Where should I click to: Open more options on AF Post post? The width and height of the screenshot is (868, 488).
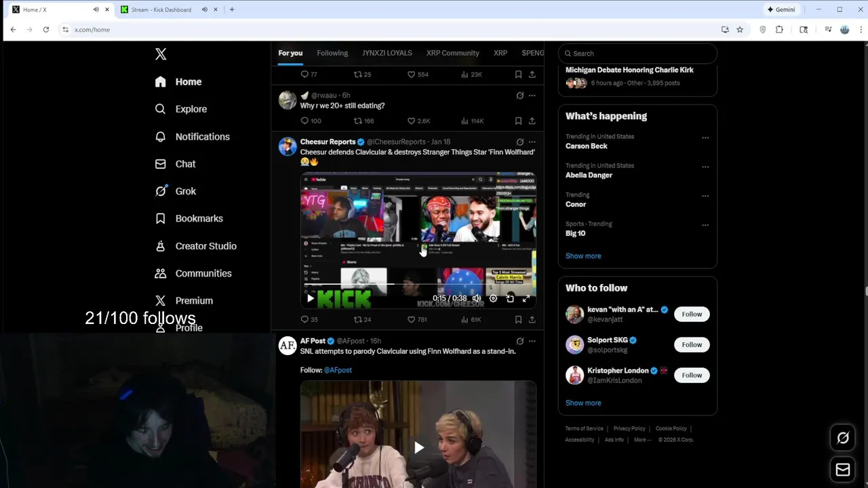click(532, 341)
